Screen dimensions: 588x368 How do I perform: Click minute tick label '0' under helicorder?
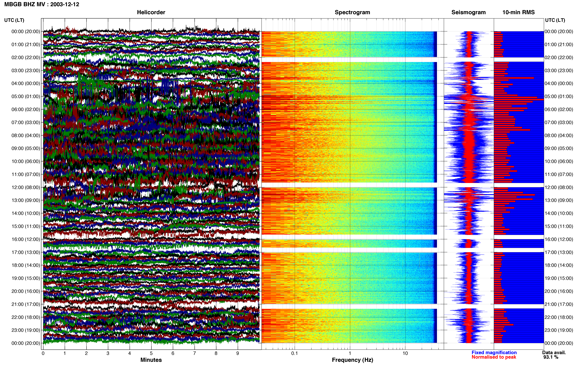pyautogui.click(x=43, y=353)
